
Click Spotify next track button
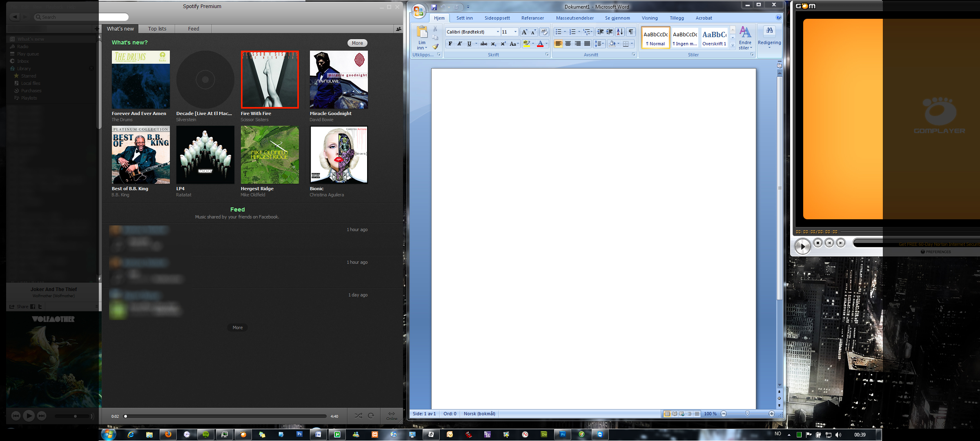point(42,416)
